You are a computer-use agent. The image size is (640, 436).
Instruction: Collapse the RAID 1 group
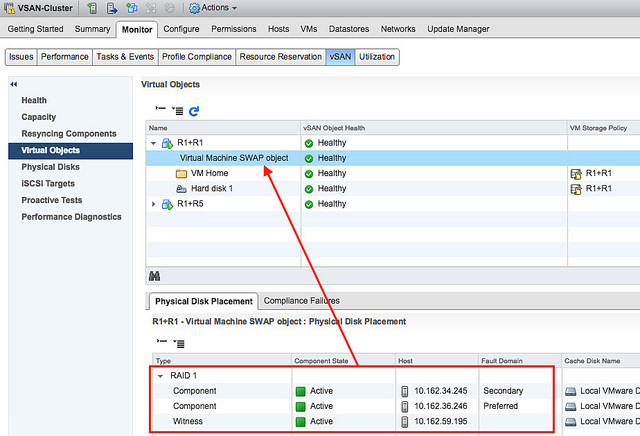pos(161,376)
